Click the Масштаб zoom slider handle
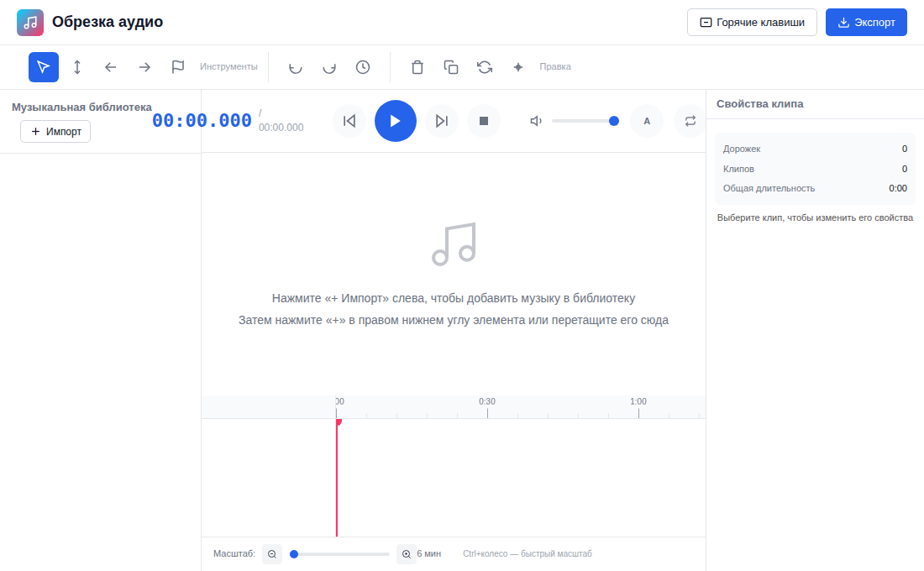Viewport: 924px width, 571px height. (x=294, y=554)
